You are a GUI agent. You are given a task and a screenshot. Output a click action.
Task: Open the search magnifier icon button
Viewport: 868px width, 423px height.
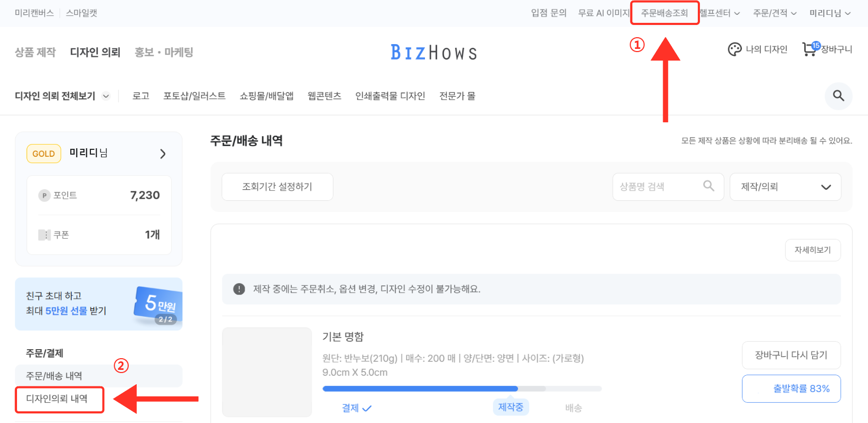[x=838, y=96]
